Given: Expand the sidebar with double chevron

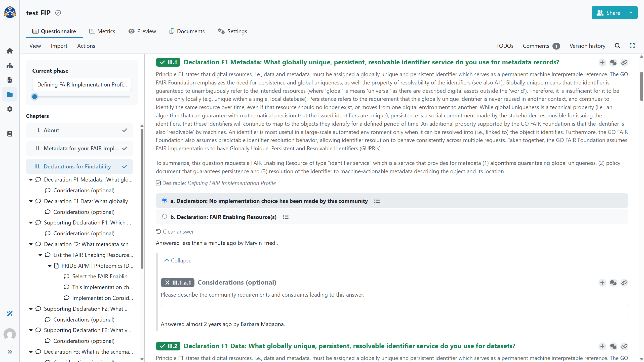Looking at the screenshot, I should point(10,352).
